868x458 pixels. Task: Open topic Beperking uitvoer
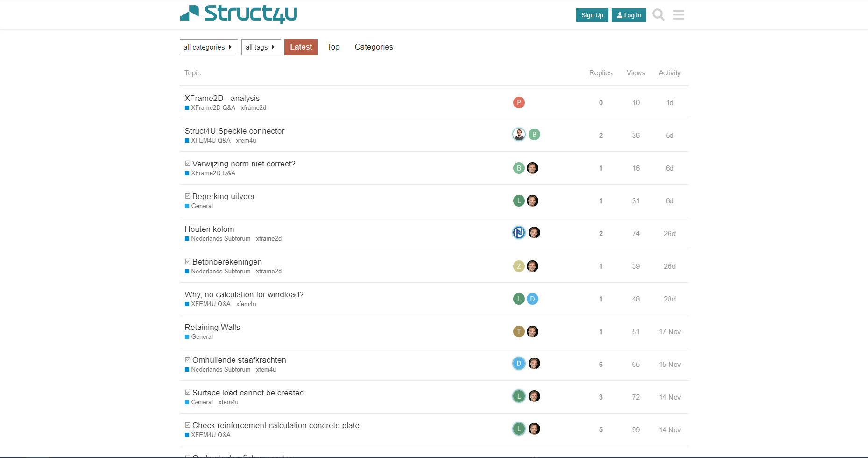(224, 196)
